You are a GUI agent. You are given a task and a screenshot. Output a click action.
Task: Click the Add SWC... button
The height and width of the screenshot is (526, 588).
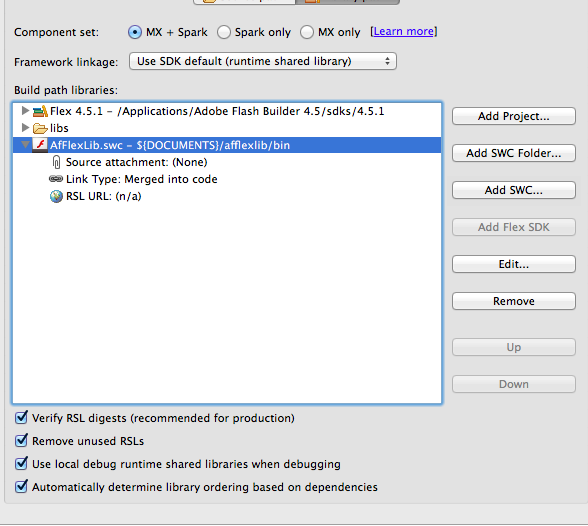pyautogui.click(x=514, y=190)
